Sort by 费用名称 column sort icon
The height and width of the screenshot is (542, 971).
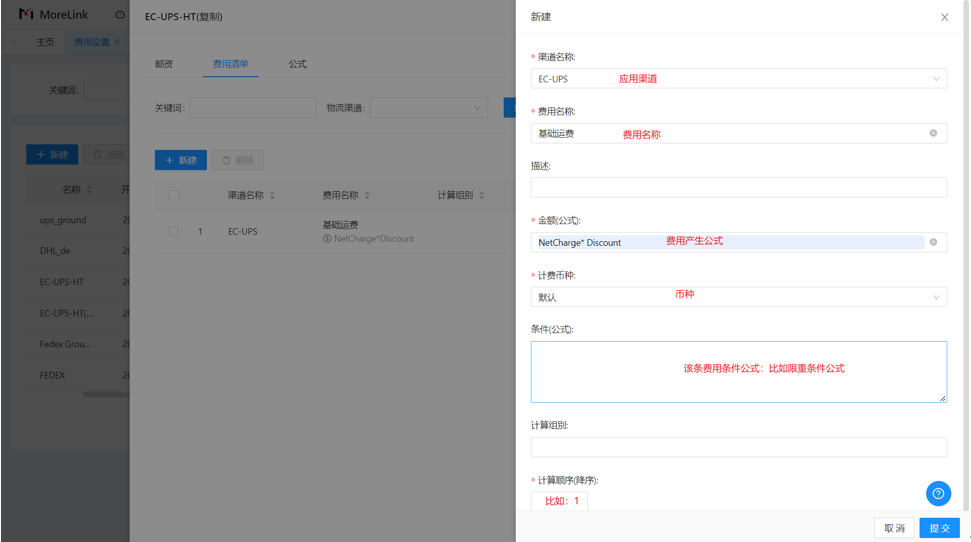click(x=367, y=195)
